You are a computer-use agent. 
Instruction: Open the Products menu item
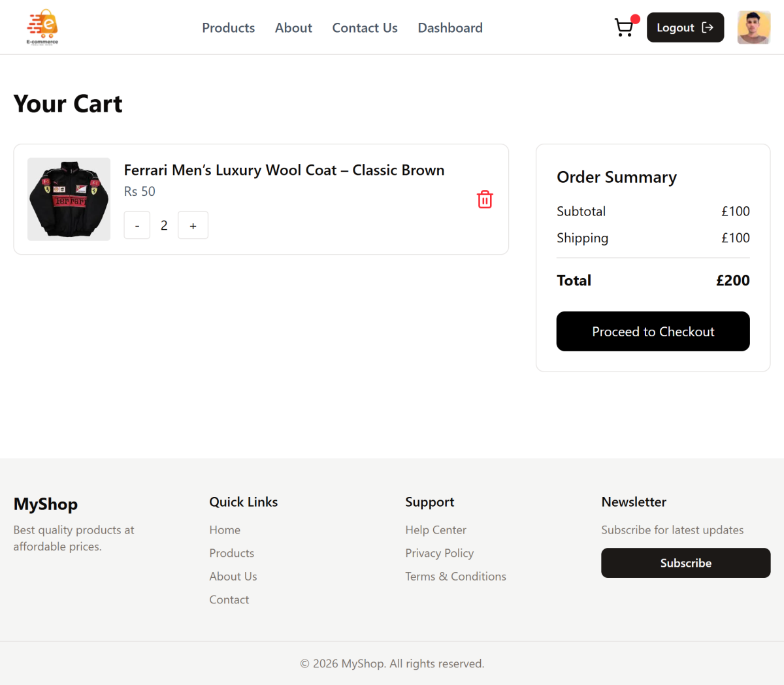click(x=228, y=27)
